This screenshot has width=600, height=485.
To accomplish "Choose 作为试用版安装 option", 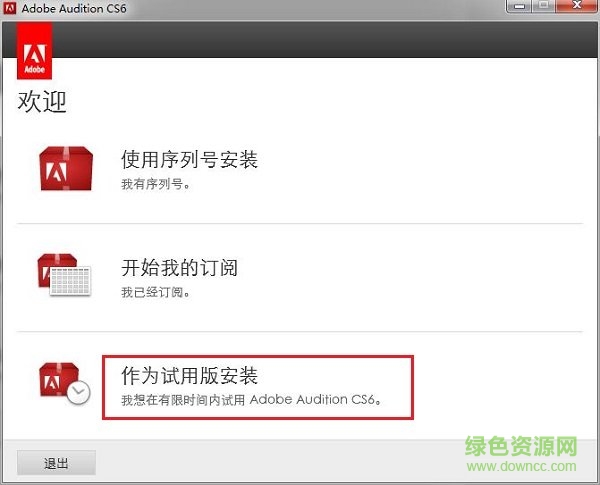I will point(189,375).
